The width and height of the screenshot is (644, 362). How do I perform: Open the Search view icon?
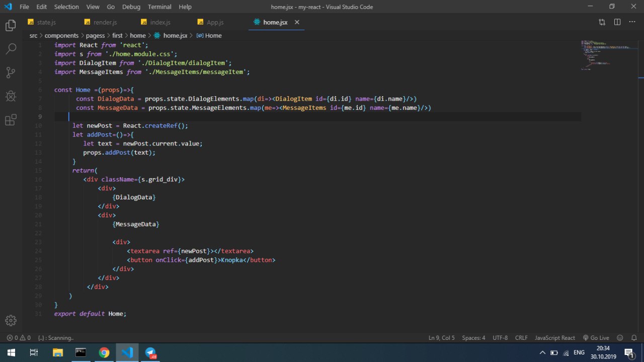pyautogui.click(x=11, y=49)
